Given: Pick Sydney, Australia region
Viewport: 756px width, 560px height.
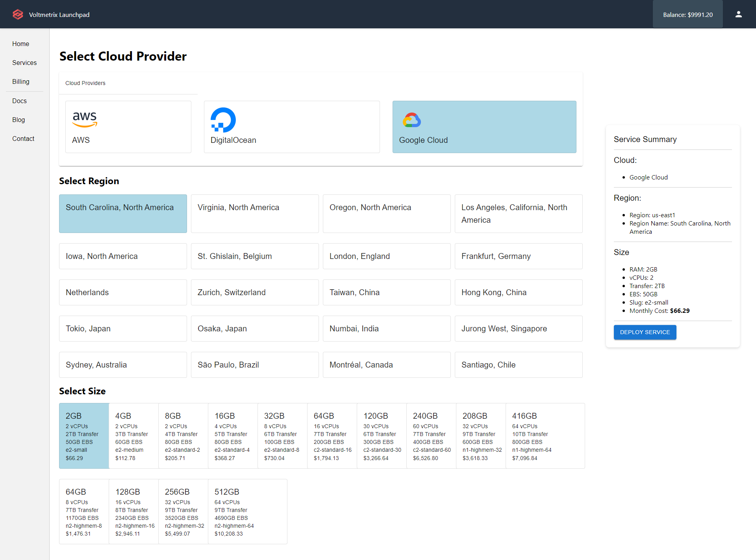Looking at the screenshot, I should click(x=123, y=365).
